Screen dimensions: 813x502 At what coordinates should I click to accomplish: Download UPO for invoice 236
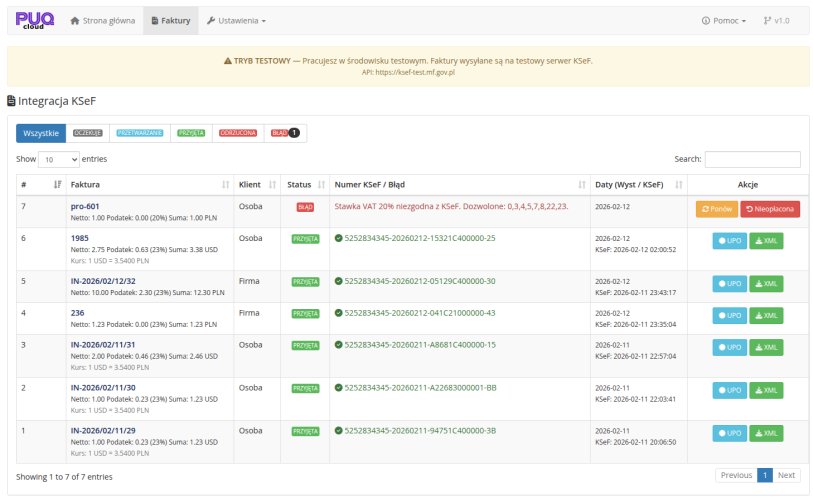(x=730, y=315)
